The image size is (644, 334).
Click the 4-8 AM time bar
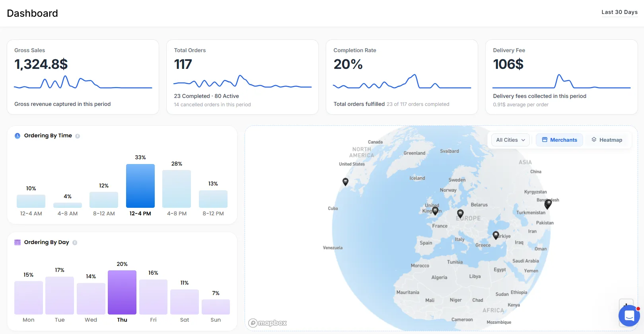coord(68,205)
